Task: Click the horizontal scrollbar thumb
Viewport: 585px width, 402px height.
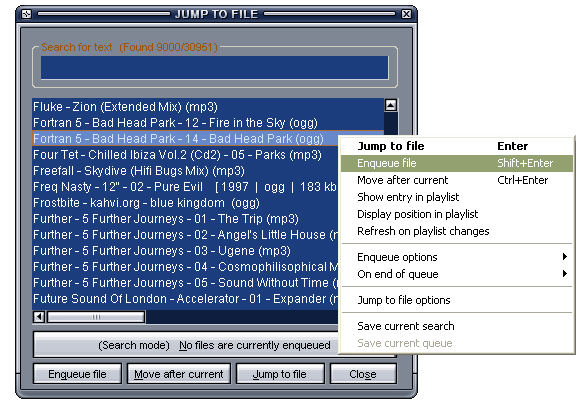Action: (96, 317)
